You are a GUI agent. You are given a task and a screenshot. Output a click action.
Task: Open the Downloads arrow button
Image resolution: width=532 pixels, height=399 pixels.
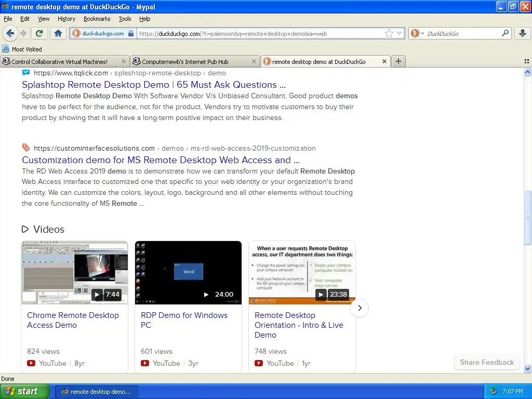pyautogui.click(x=523, y=33)
